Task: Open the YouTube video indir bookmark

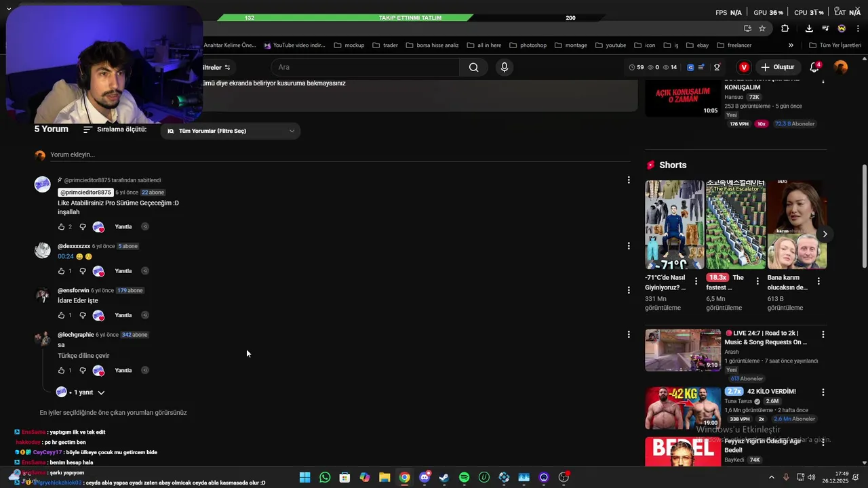Action: coord(294,45)
